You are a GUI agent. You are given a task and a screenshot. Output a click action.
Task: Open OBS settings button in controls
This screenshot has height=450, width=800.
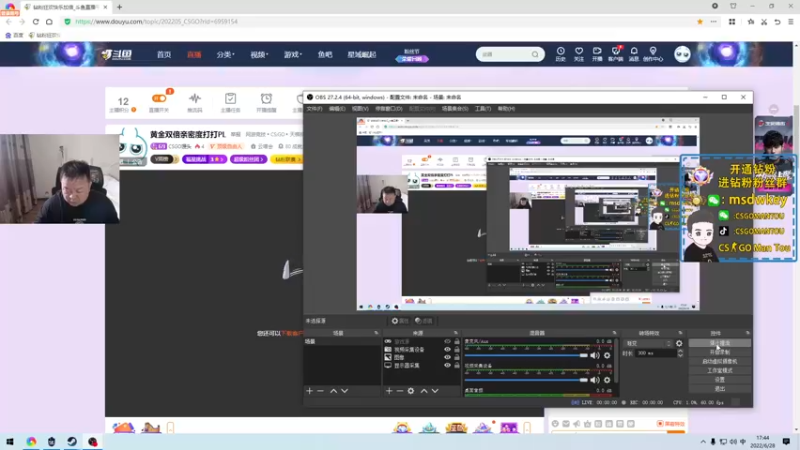coord(719,380)
